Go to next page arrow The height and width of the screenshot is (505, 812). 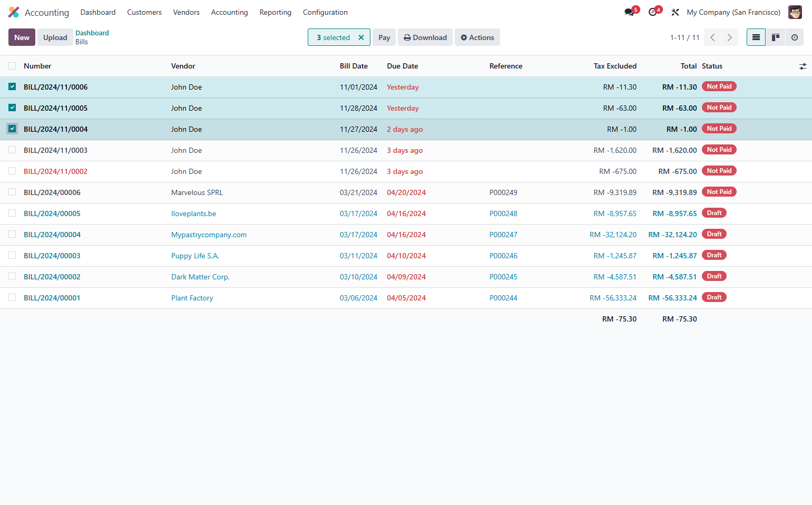(x=730, y=37)
